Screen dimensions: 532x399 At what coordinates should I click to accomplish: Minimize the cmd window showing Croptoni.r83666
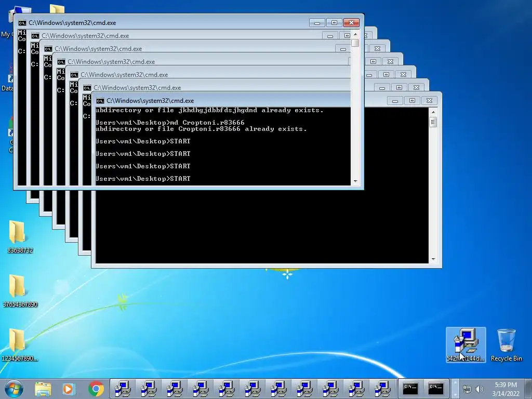click(x=395, y=101)
